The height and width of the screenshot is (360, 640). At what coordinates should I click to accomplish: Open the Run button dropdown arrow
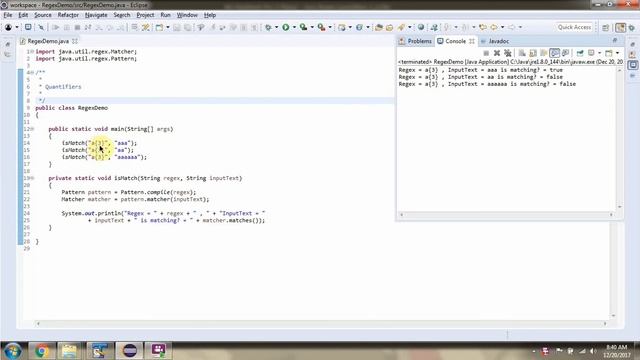click(294, 27)
